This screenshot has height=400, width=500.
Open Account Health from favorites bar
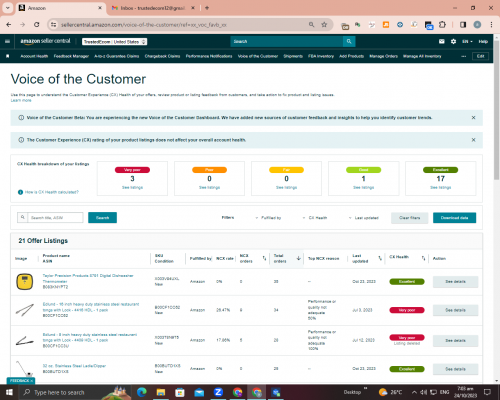(x=34, y=56)
